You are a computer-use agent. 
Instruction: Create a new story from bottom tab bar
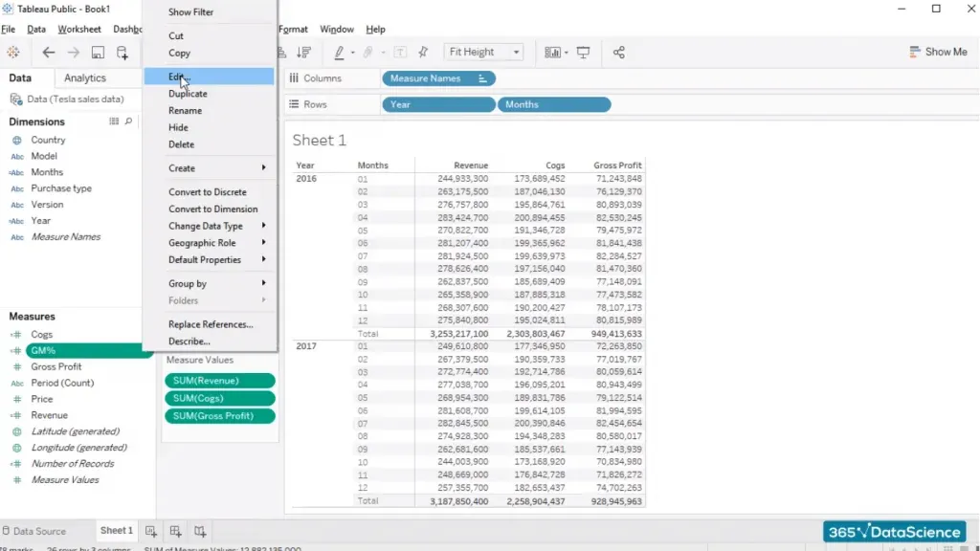click(x=199, y=531)
